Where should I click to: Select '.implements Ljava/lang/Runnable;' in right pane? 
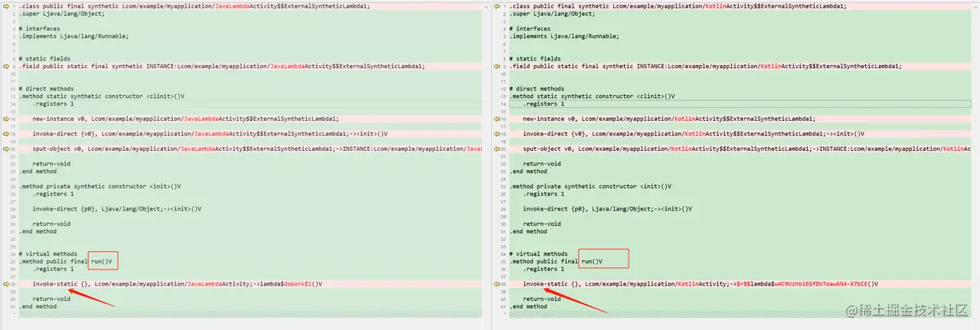click(564, 36)
